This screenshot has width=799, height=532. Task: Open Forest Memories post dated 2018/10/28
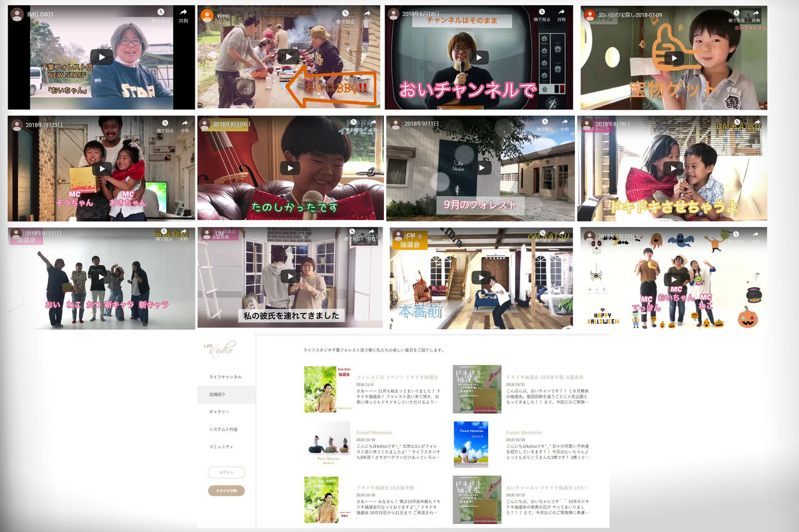(x=524, y=433)
